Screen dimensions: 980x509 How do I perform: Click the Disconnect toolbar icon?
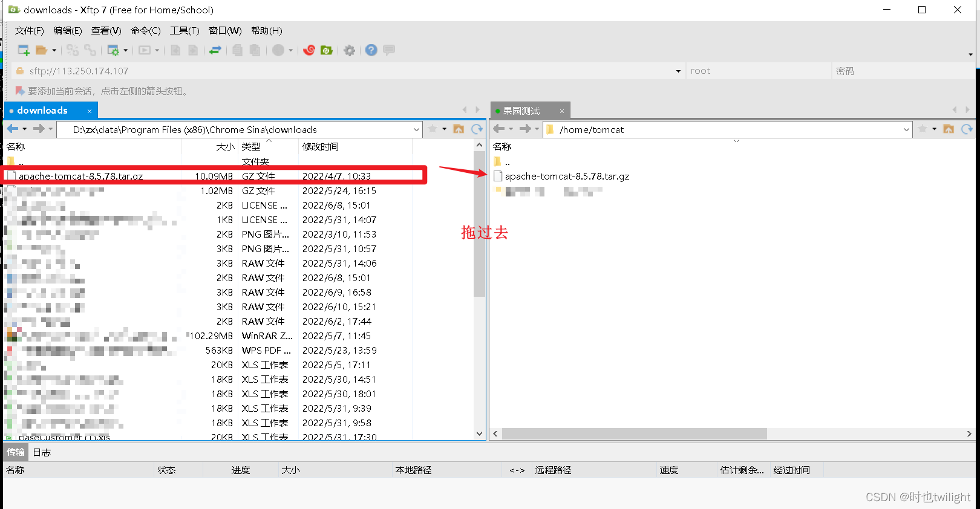click(x=90, y=50)
